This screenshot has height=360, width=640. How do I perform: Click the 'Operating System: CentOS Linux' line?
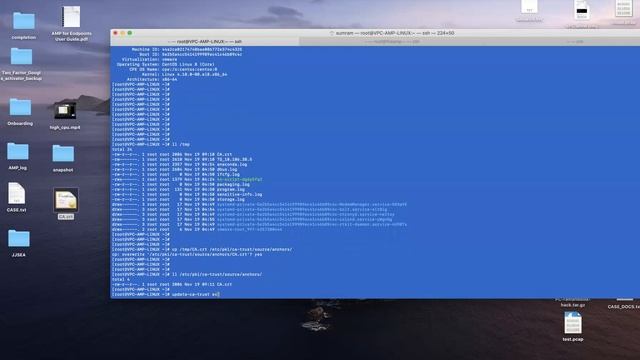[x=165, y=64]
